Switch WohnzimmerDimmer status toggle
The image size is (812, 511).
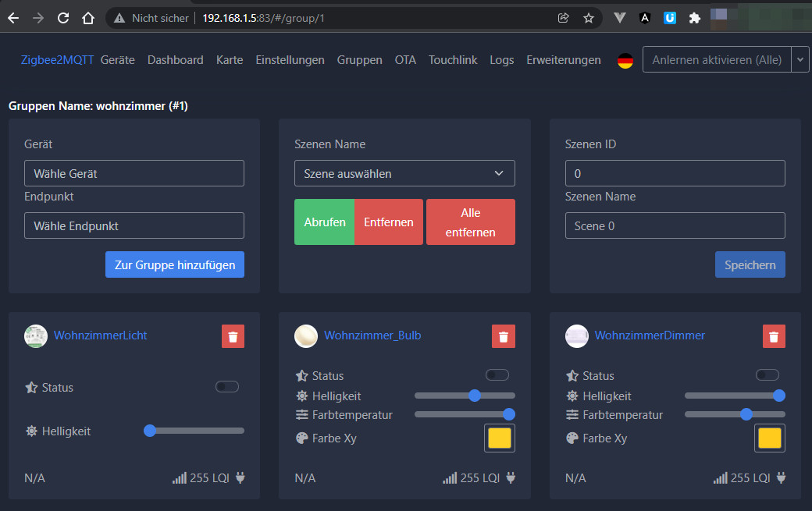(x=767, y=375)
